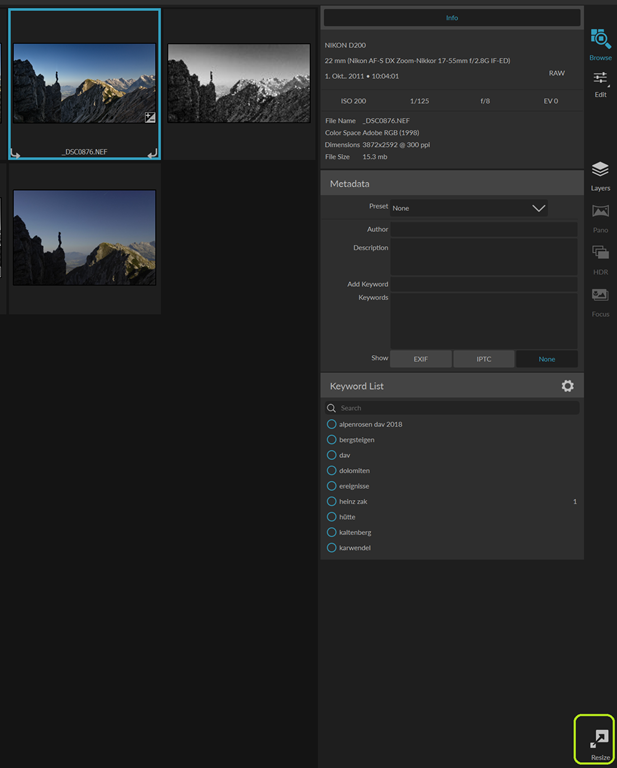Open the HDR merge tool
The width and height of the screenshot is (617, 768).
pyautogui.click(x=600, y=258)
